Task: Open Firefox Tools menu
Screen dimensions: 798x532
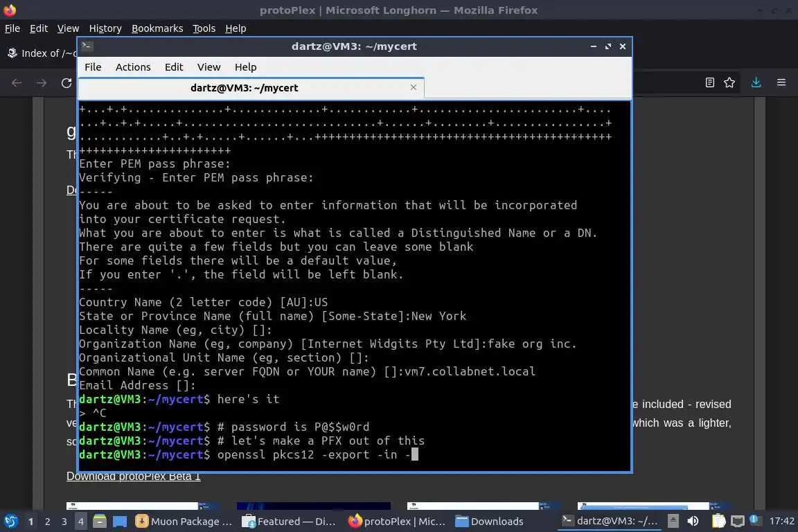Action: click(x=204, y=28)
